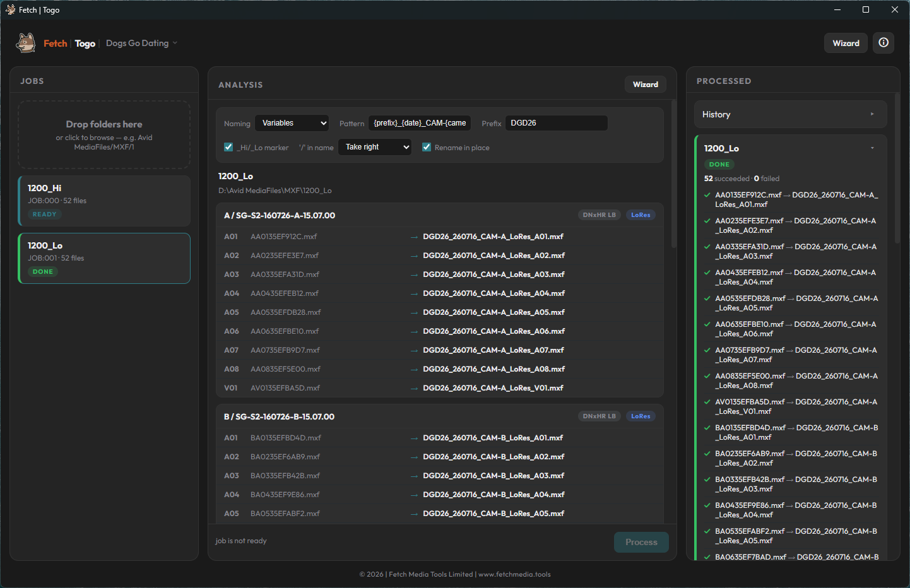Select the 1200_Lo job card
The image size is (910, 588).
[104, 258]
